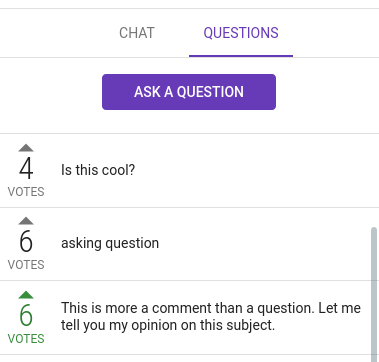This screenshot has width=379, height=362.
Task: Open the "Is this cool?" question text
Action: (98, 170)
